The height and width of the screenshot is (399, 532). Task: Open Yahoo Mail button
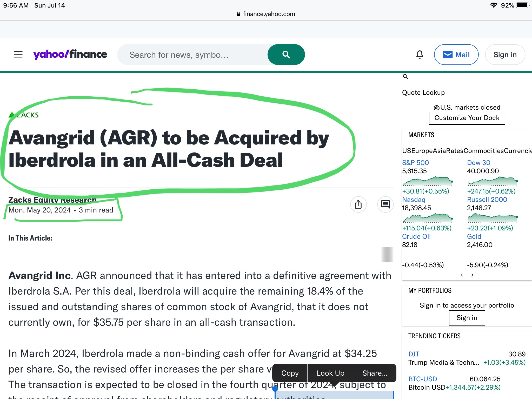[456, 55]
